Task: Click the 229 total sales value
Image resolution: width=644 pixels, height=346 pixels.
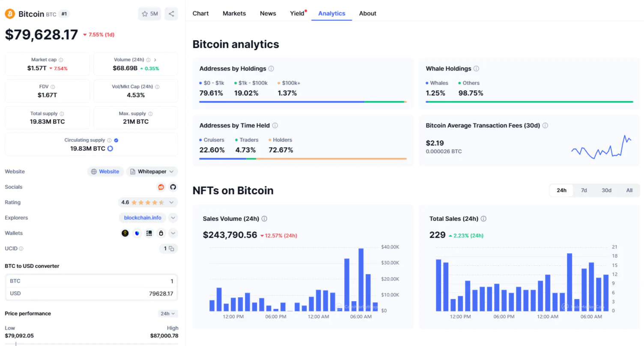Action: [437, 235]
